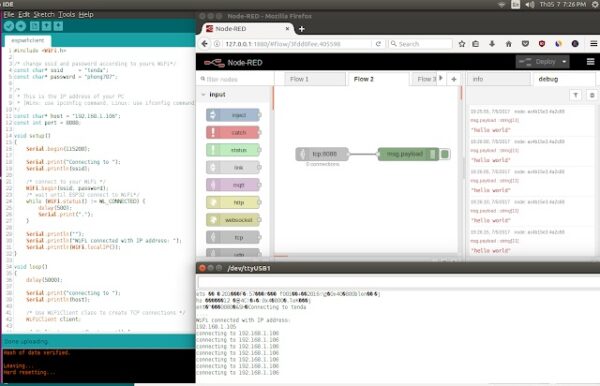The height and width of the screenshot is (386, 600).
Task: Open the Sketch menu
Action: point(44,14)
